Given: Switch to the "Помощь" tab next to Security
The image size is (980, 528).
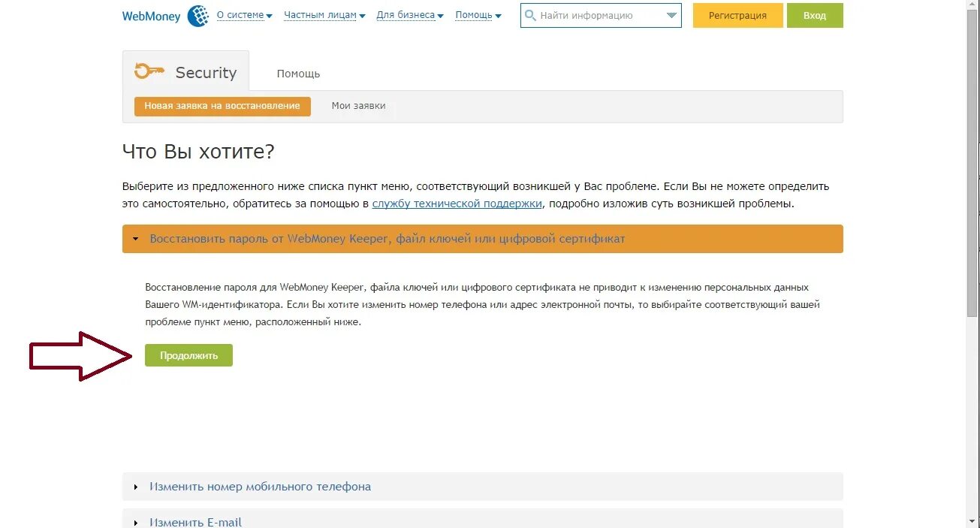Looking at the screenshot, I should click(298, 74).
